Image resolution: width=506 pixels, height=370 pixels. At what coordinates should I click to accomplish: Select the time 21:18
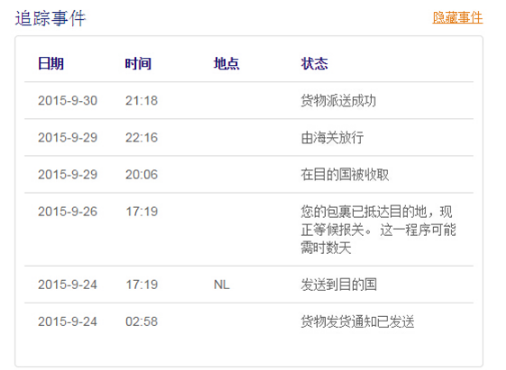pyautogui.click(x=141, y=101)
